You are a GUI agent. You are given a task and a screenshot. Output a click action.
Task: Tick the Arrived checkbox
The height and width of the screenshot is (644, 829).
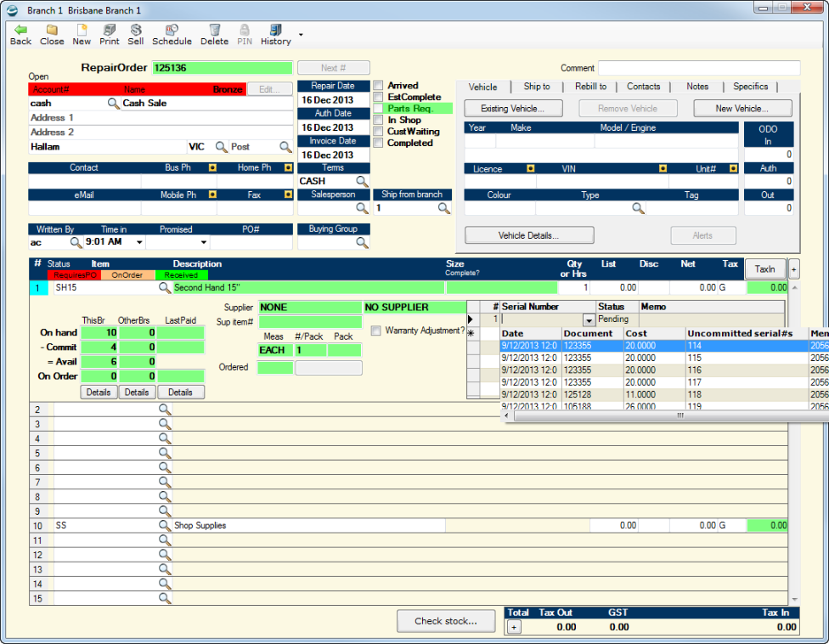click(x=379, y=85)
